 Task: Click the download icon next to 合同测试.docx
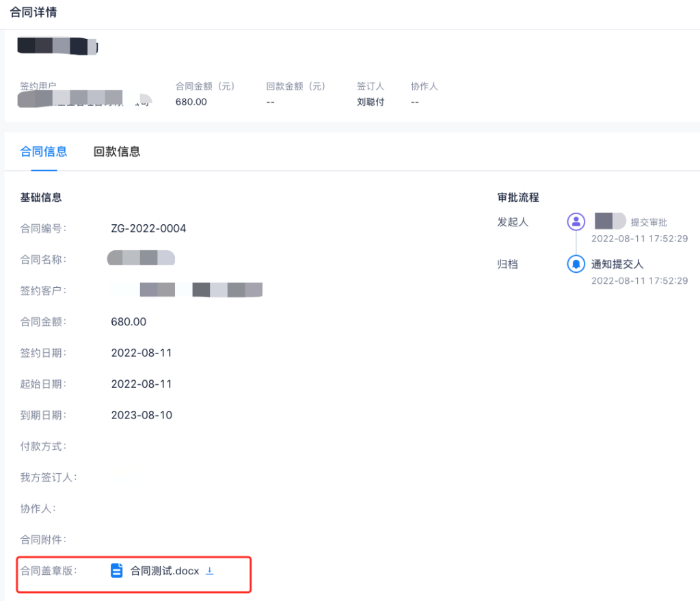210,570
